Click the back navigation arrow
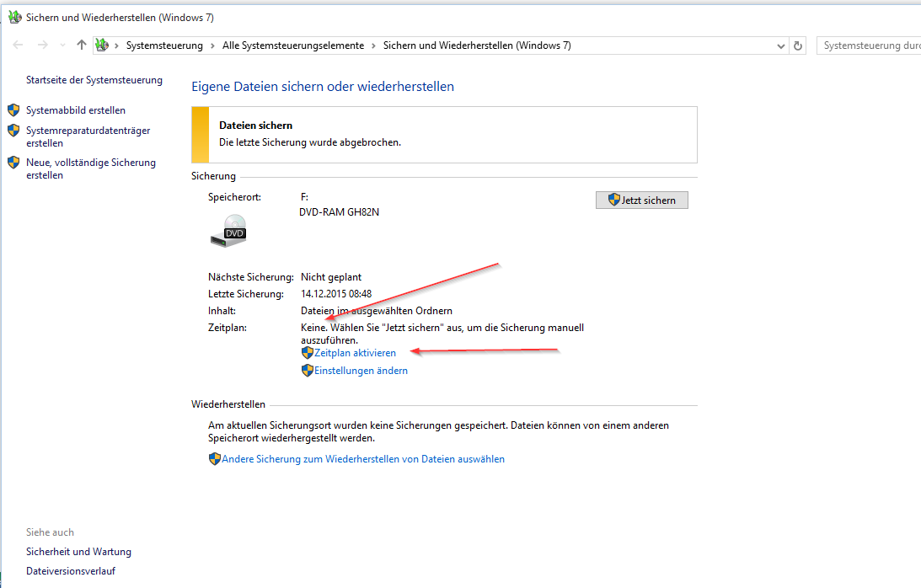This screenshot has height=588, width=921. 19,45
